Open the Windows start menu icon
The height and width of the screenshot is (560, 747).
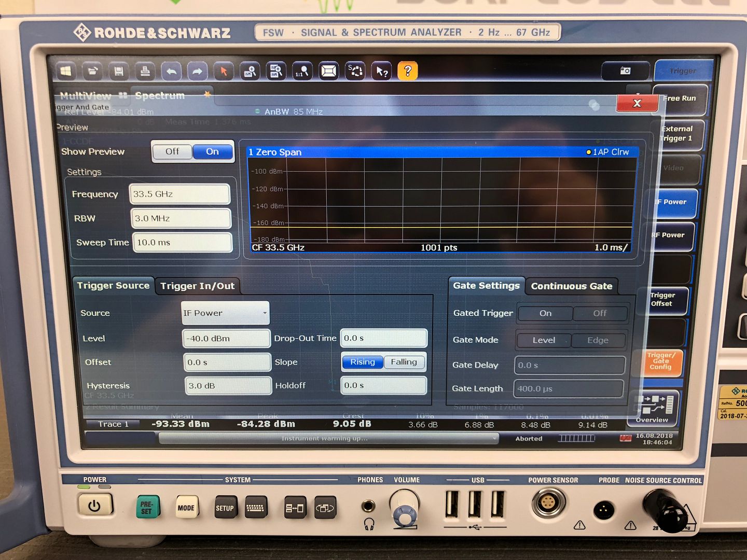[x=66, y=71]
